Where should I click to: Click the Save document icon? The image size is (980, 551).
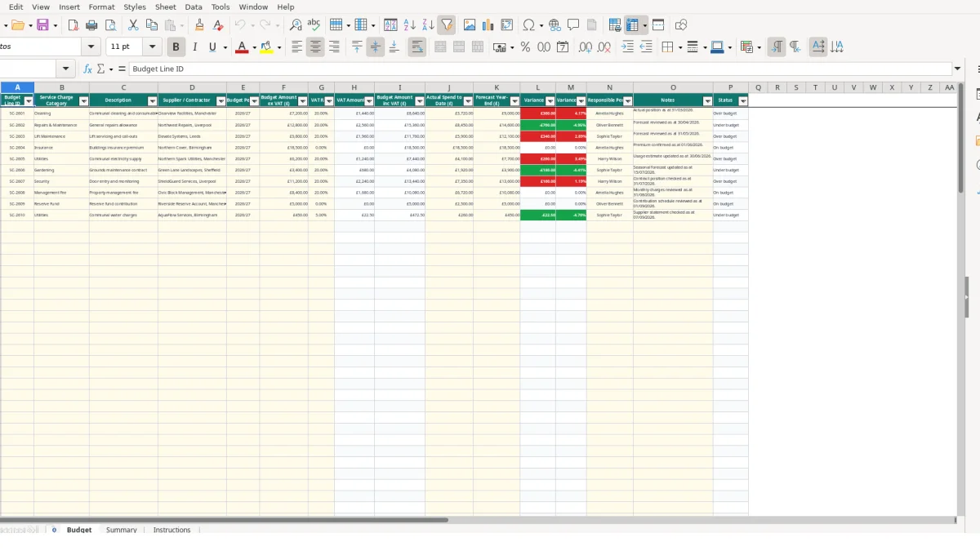(43, 25)
